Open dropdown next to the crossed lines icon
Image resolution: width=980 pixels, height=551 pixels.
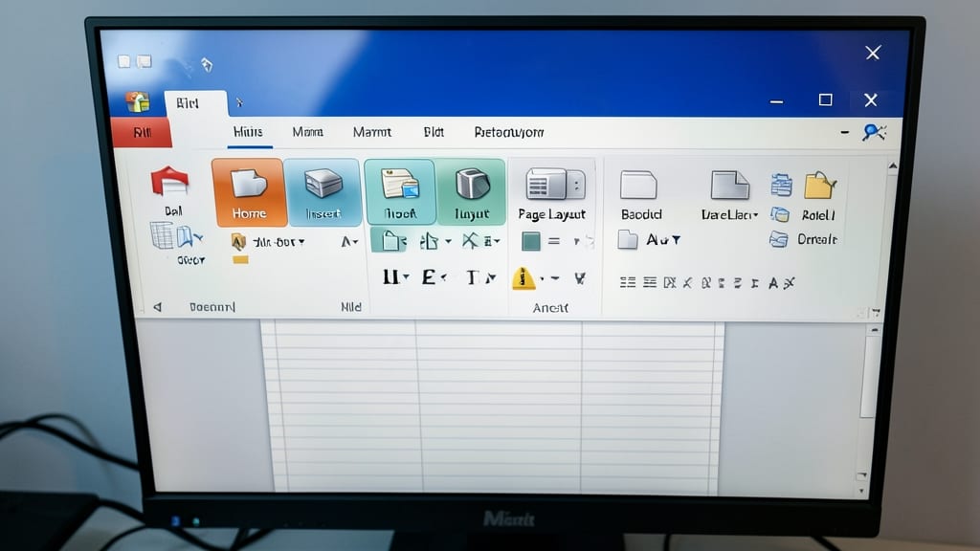497,241
